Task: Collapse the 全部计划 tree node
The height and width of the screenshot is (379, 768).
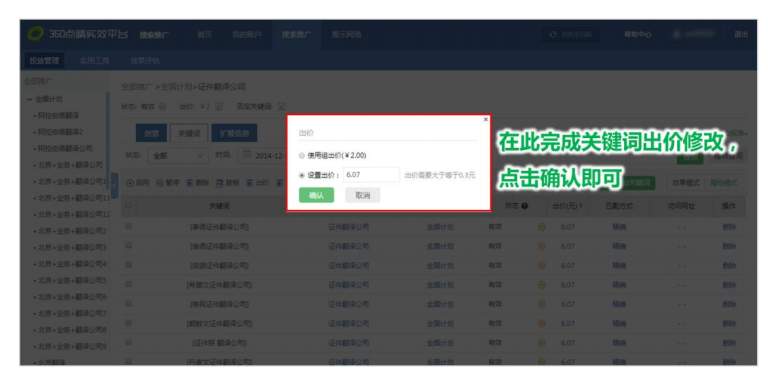Action: [29, 99]
